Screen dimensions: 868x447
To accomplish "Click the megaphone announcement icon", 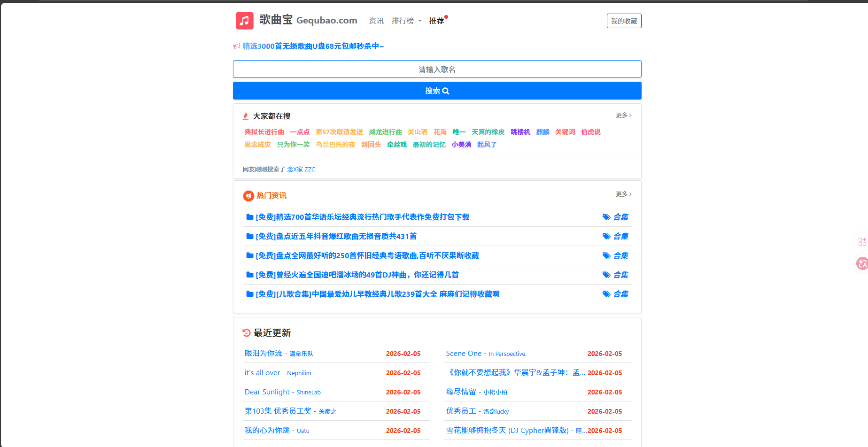I will tap(237, 46).
